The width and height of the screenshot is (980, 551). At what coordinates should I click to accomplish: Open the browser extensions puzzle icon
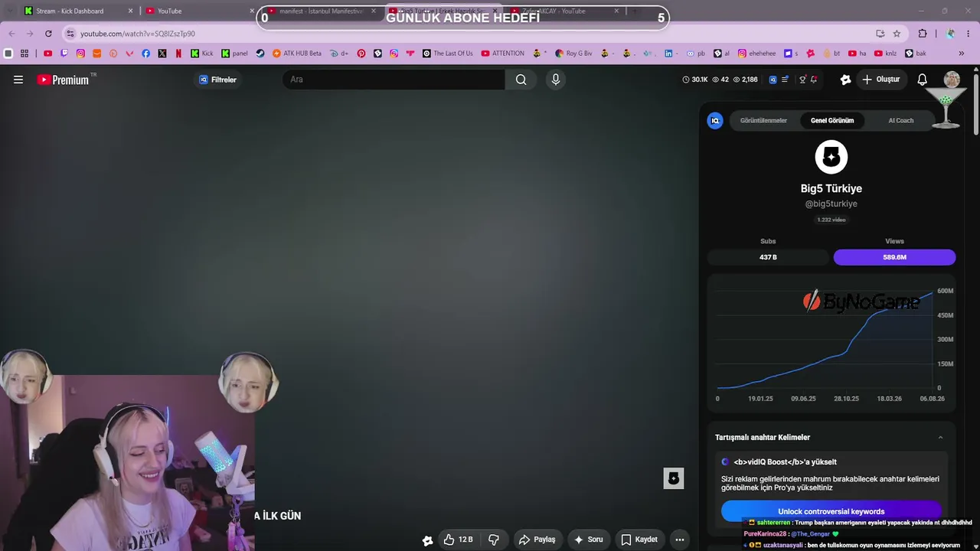[x=923, y=34]
